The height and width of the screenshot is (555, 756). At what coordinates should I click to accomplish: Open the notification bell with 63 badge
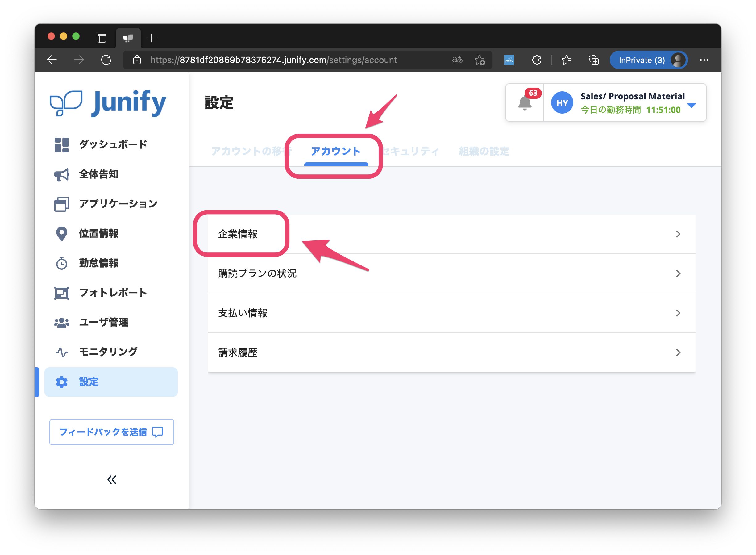(525, 102)
